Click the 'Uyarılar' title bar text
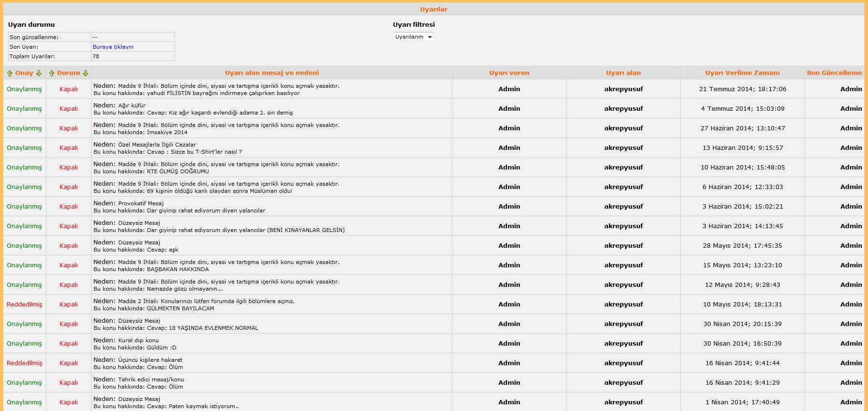 coord(434,10)
